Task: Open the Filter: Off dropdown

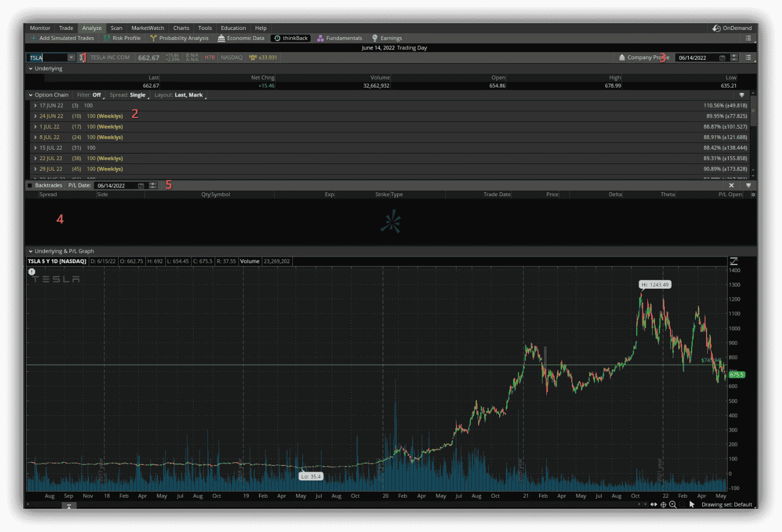Action: coord(90,95)
